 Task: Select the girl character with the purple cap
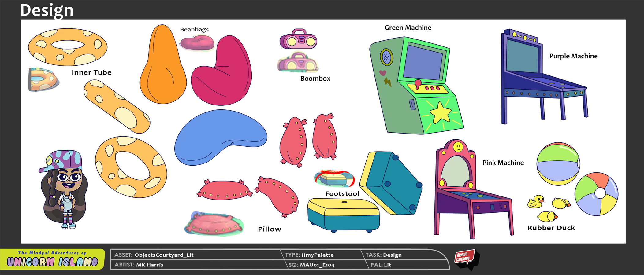point(64,189)
